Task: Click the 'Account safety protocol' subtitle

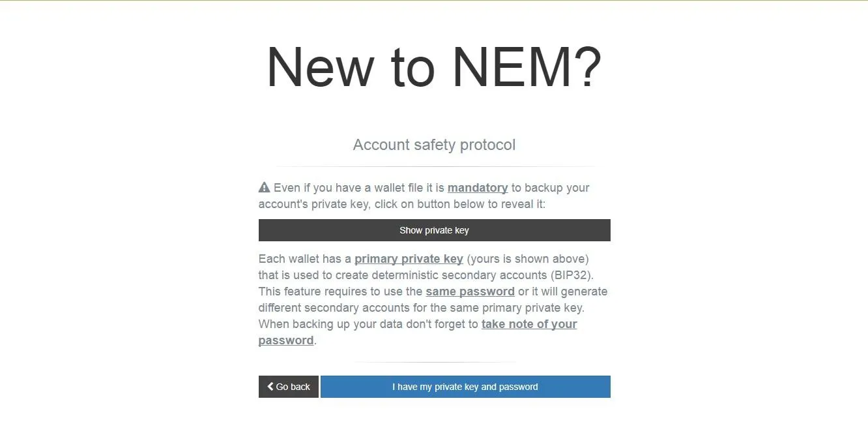Action: coord(434,144)
